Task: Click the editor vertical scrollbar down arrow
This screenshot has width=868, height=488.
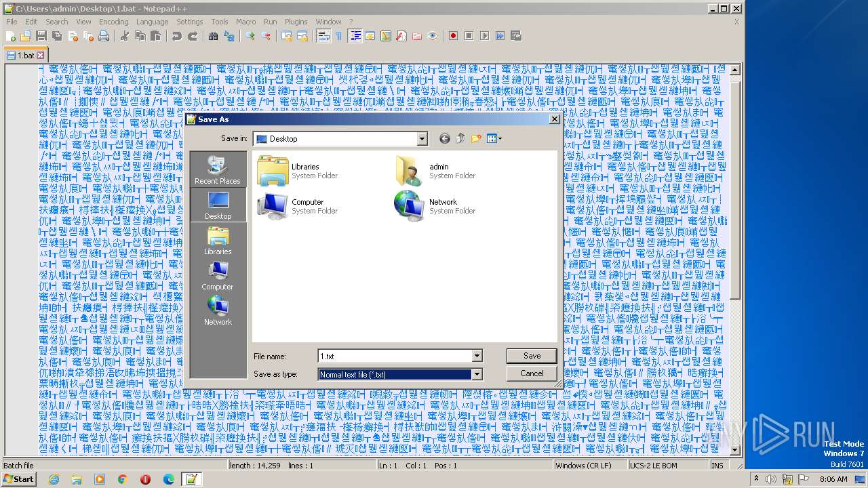Action: [735, 449]
